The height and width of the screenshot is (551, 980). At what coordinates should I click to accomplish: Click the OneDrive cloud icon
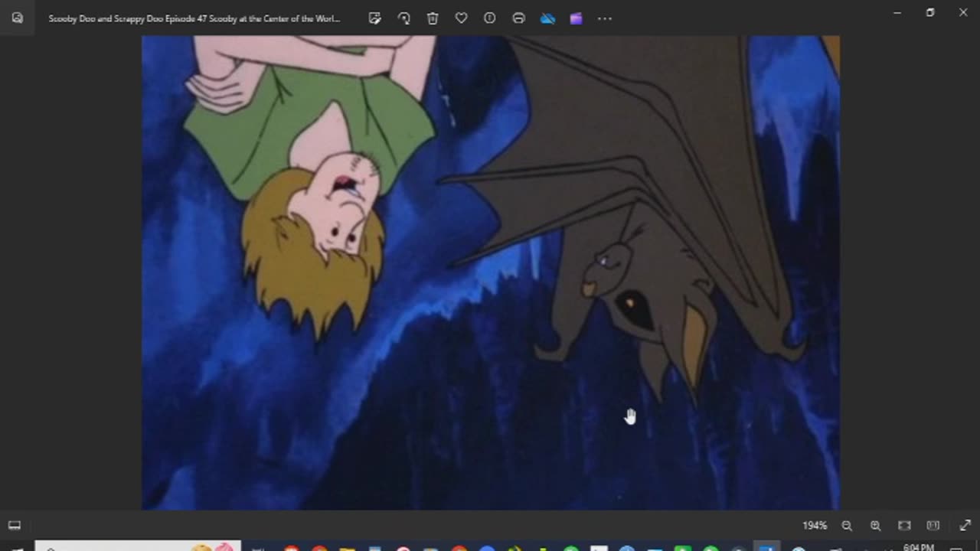(x=547, y=18)
